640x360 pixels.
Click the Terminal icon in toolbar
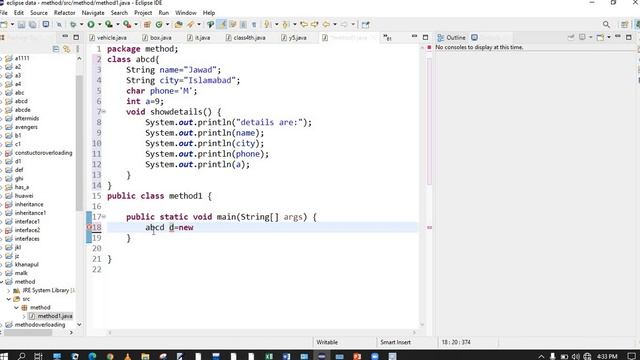coord(46,24)
